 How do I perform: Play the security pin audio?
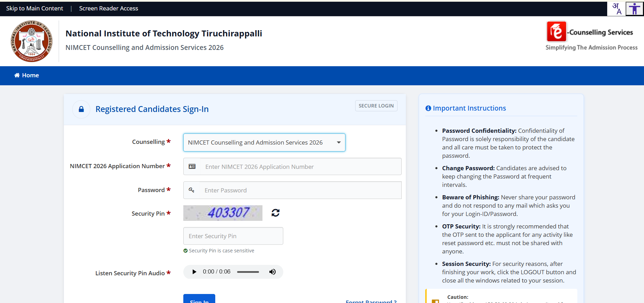pos(194,272)
